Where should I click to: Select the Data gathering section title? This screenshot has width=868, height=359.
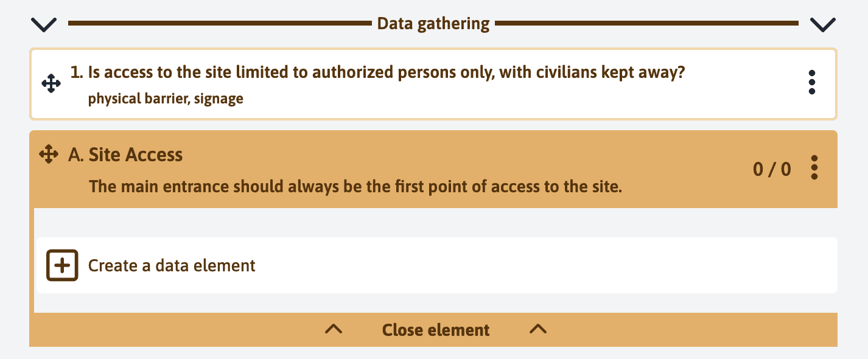click(433, 24)
